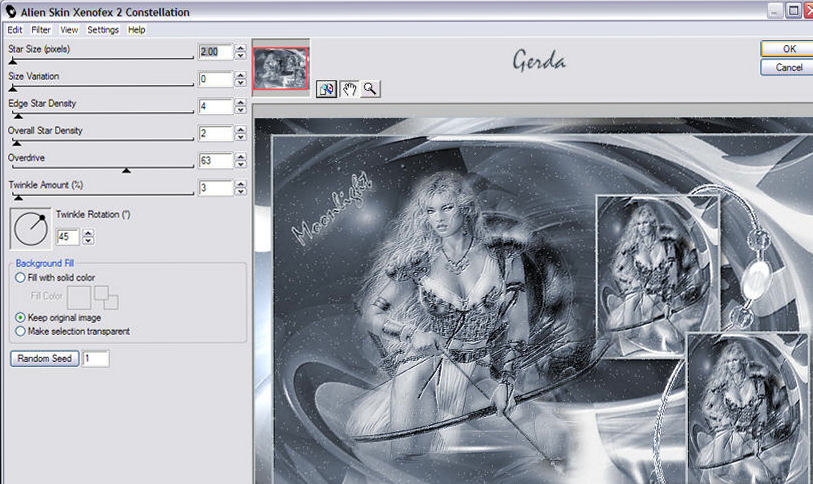
Task: Click the Fill Color swatch
Action: 79,297
